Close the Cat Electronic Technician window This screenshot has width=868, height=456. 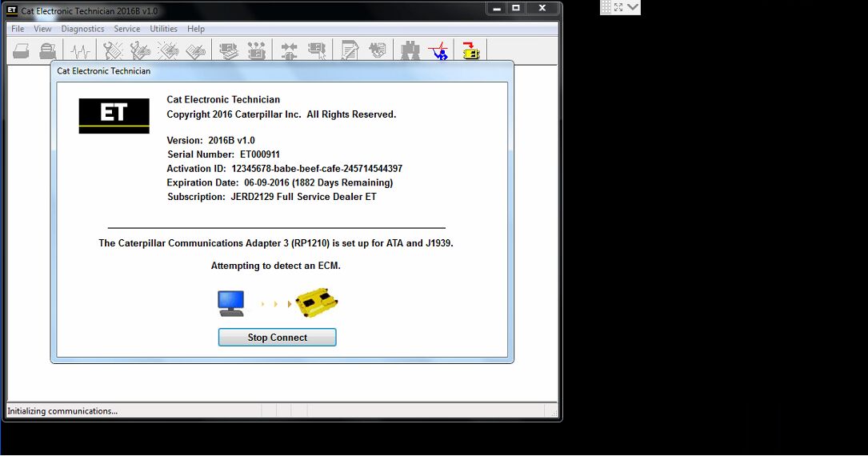[x=542, y=8]
